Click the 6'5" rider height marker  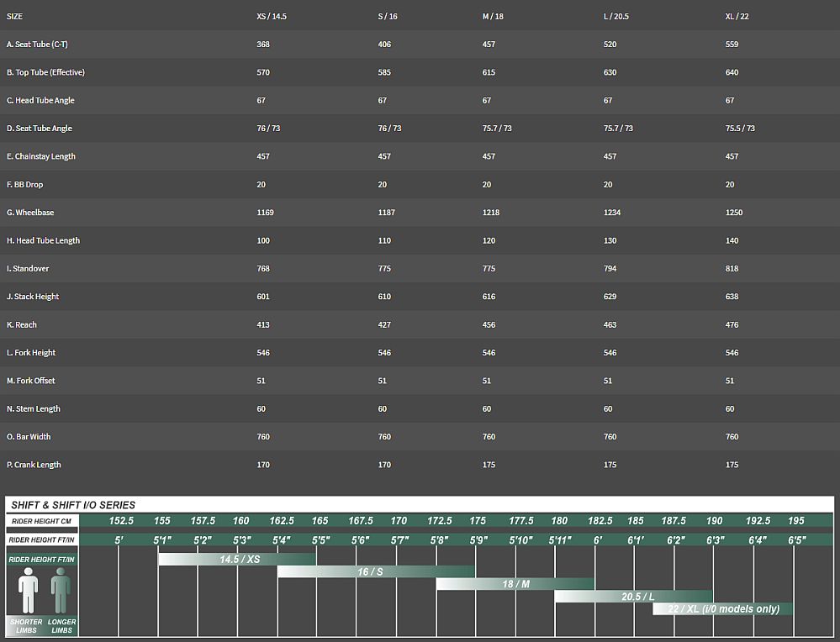click(x=796, y=540)
